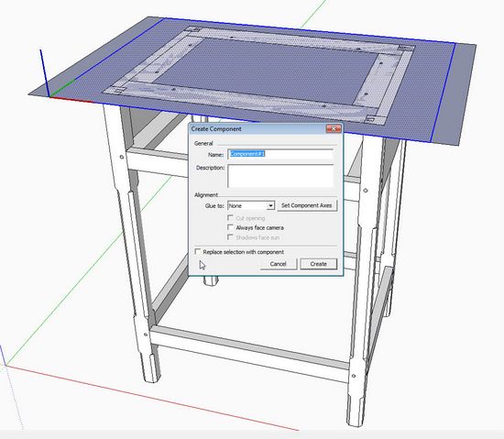The width and height of the screenshot is (504, 439).
Task: Click the Cancel button
Action: tap(279, 264)
